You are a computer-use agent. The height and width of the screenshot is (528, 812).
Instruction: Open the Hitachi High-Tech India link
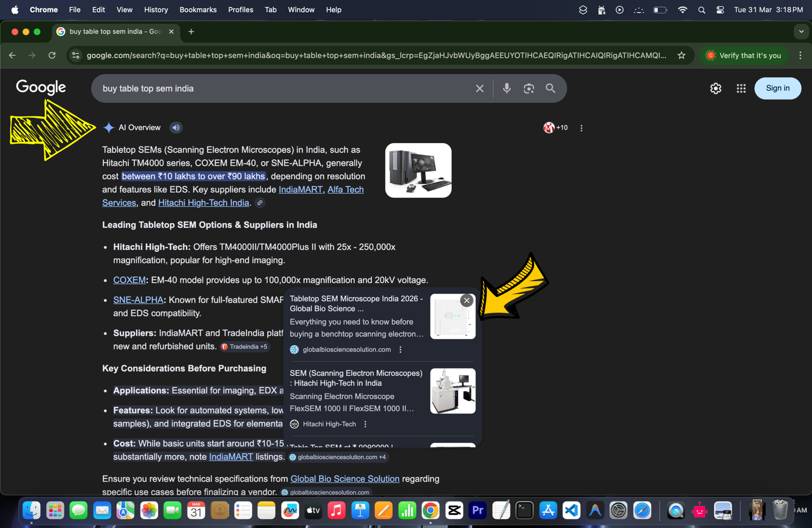204,202
